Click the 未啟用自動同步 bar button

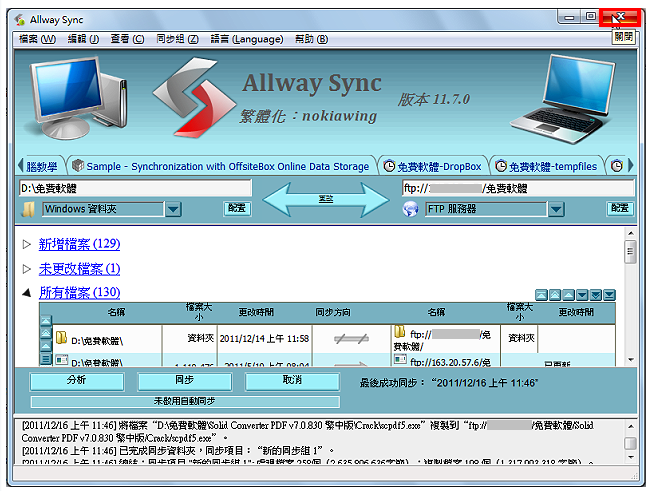185,402
